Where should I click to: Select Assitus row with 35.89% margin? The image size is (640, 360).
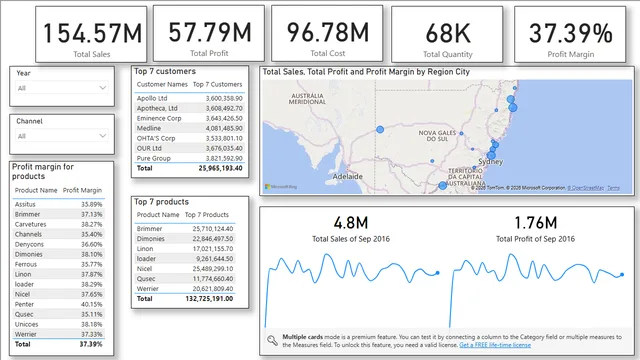pyautogui.click(x=58, y=204)
